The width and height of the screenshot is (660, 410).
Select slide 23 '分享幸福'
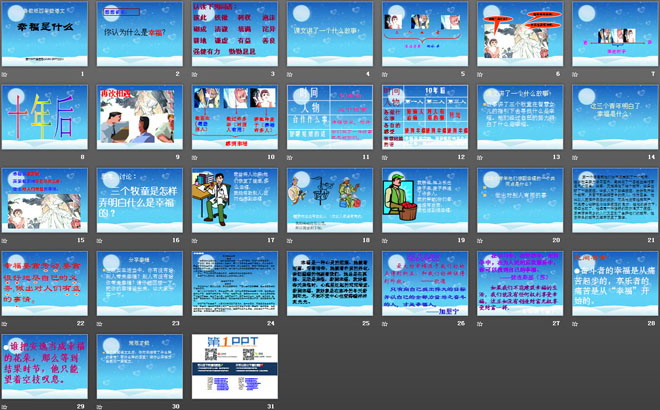point(140,283)
